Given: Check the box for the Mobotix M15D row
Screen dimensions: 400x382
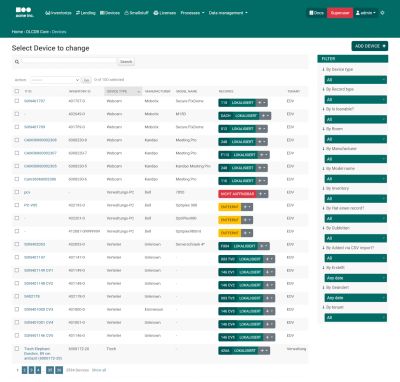Looking at the screenshot, I should pyautogui.click(x=17, y=114).
